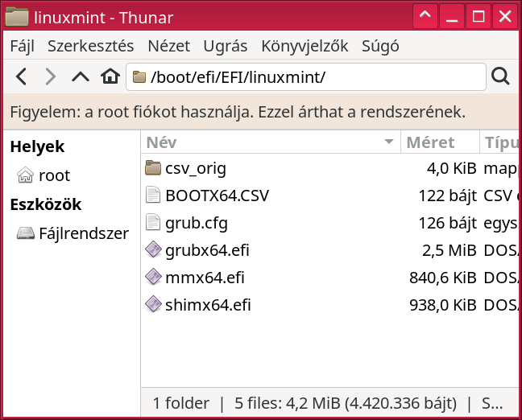Roll up window with the caret button

coord(425,16)
